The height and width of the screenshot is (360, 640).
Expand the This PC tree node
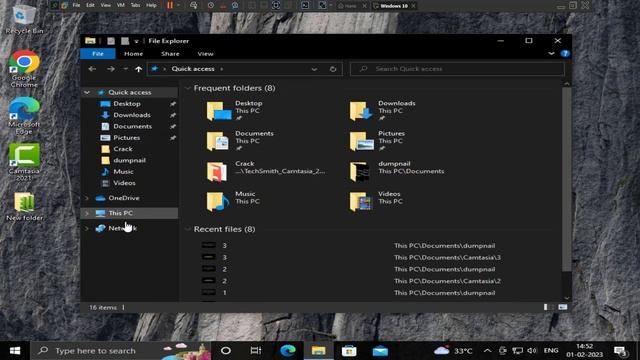[x=87, y=213]
